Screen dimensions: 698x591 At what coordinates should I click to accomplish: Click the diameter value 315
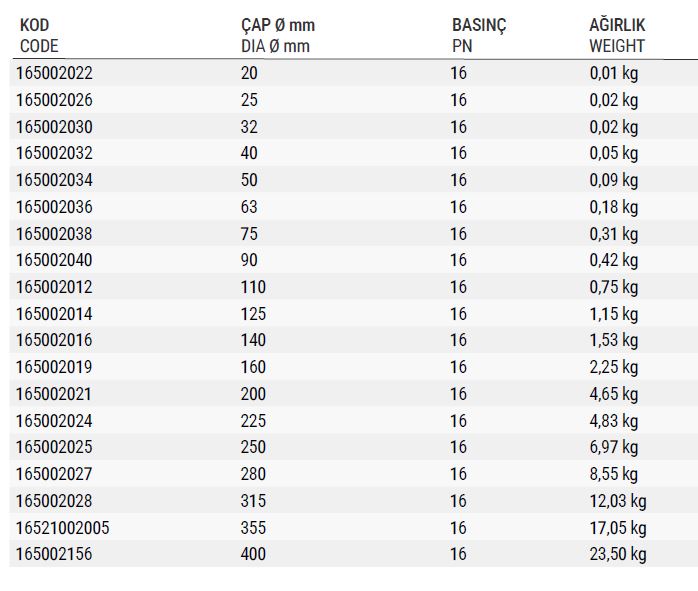click(253, 501)
